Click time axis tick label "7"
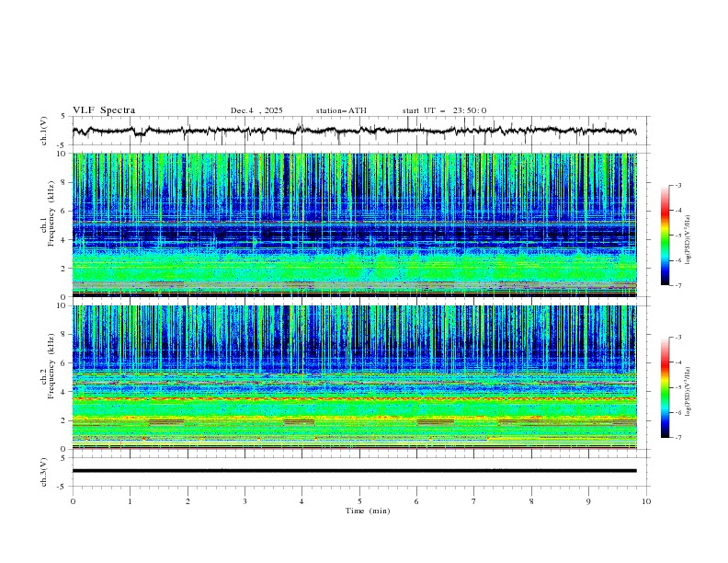728x563 pixels. pyautogui.click(x=474, y=501)
